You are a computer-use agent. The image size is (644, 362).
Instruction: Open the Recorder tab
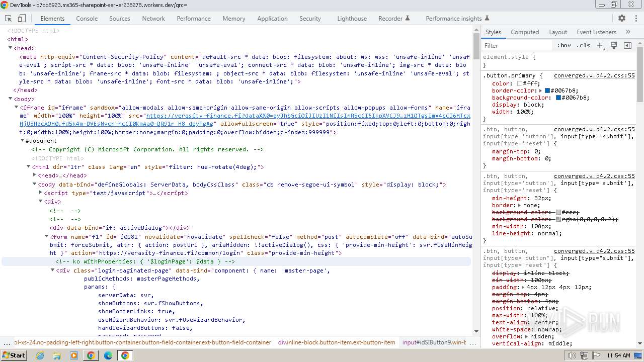(x=394, y=18)
